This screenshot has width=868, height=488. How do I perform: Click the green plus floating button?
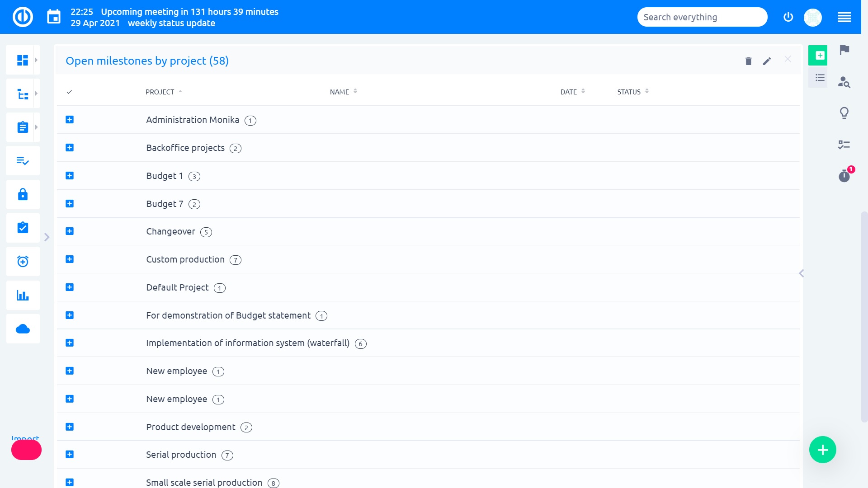822,450
